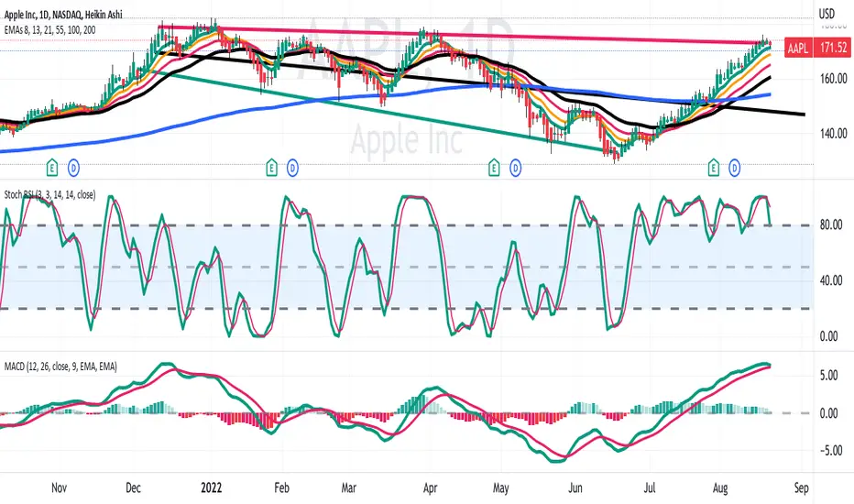Click the Feb label on time axis

tap(281, 488)
